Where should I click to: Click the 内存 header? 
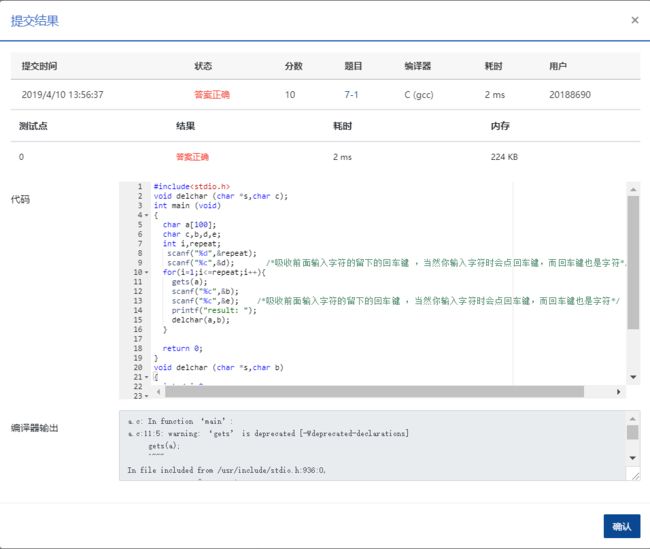point(500,126)
